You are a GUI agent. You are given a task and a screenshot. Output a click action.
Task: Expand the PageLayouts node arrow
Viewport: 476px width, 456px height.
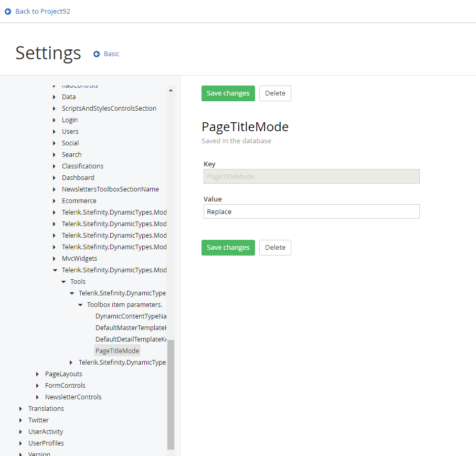pyautogui.click(x=37, y=374)
